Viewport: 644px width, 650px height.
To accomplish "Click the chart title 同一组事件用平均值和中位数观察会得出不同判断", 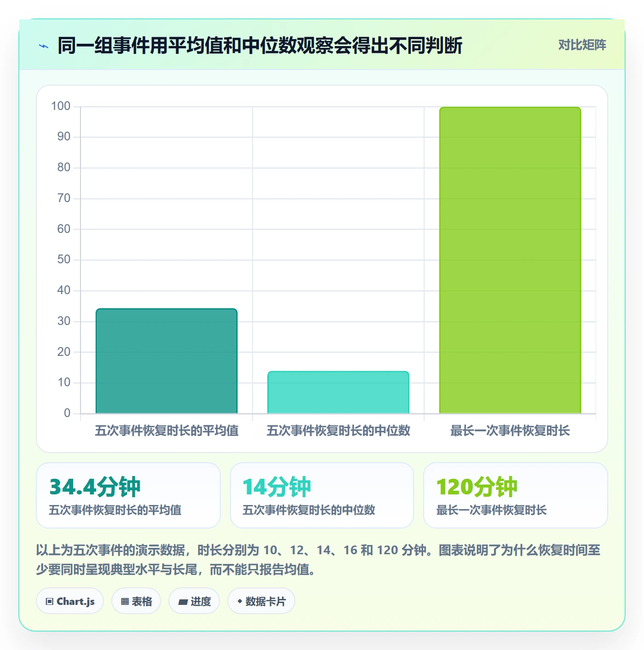I will tap(260, 46).
